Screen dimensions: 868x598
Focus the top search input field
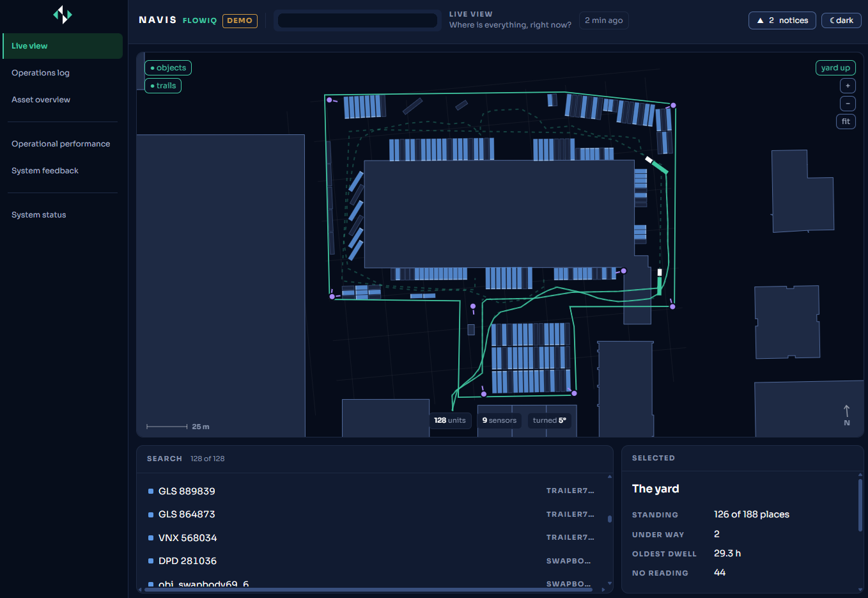pyautogui.click(x=357, y=20)
